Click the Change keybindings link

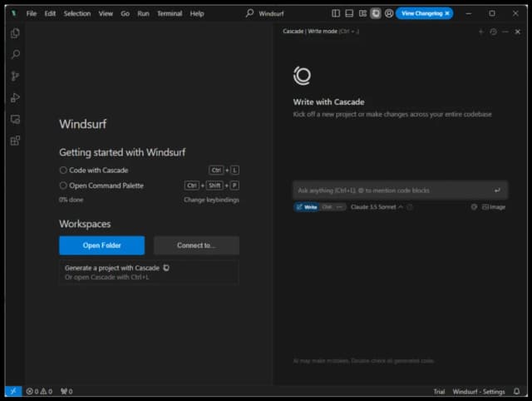point(211,200)
